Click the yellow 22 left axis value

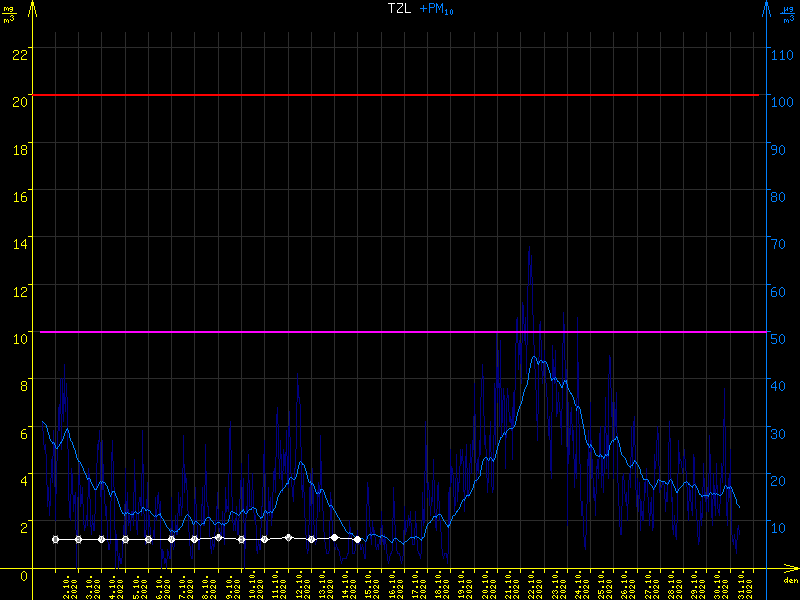(18, 52)
